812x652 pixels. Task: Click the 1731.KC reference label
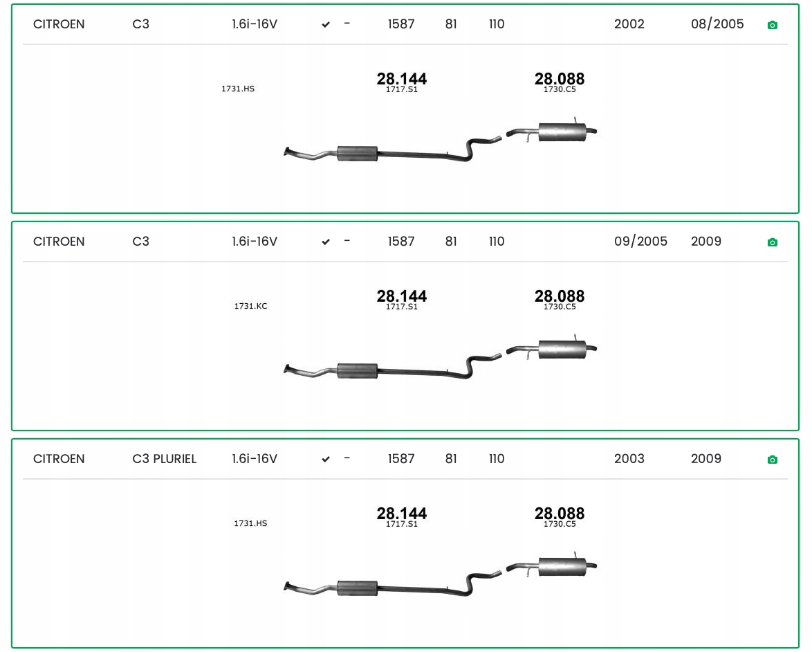point(250,306)
